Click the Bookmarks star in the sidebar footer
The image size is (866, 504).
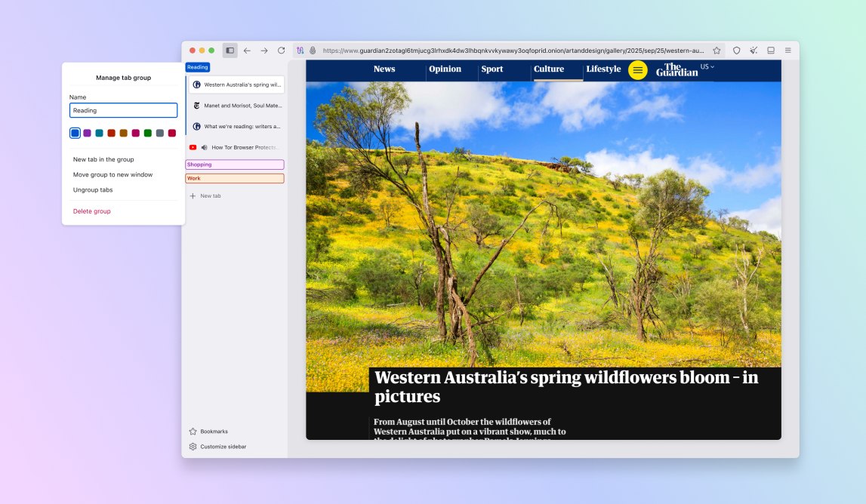tap(193, 431)
